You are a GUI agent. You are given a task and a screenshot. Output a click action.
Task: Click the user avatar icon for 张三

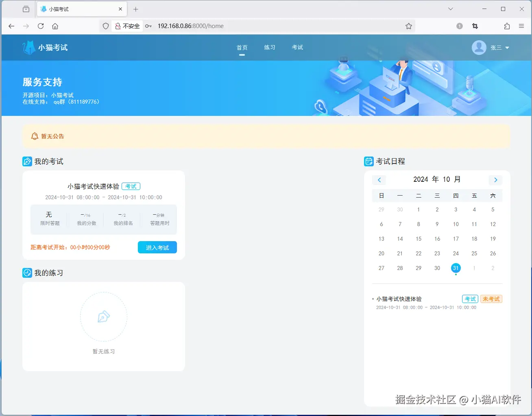coord(479,47)
